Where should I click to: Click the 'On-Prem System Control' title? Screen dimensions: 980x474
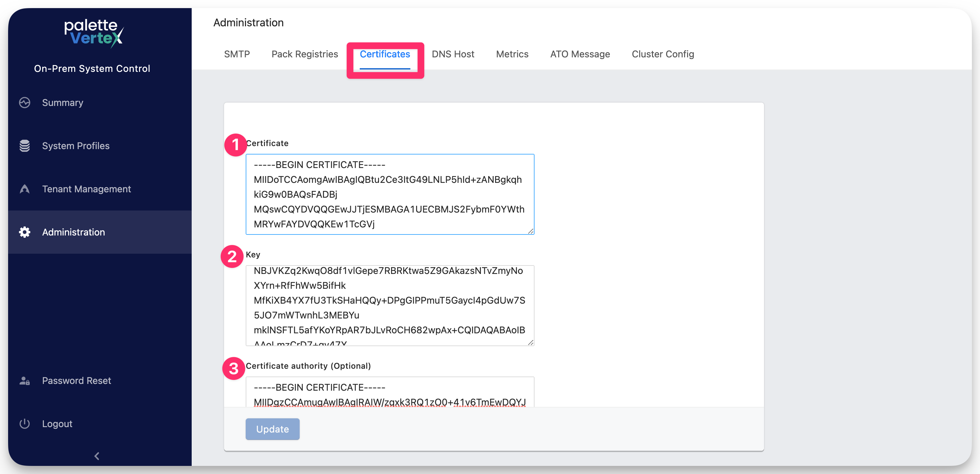pyautogui.click(x=92, y=68)
